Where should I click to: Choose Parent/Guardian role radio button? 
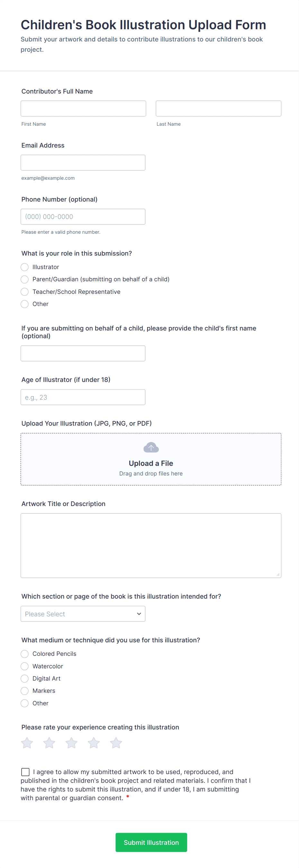coord(25,279)
